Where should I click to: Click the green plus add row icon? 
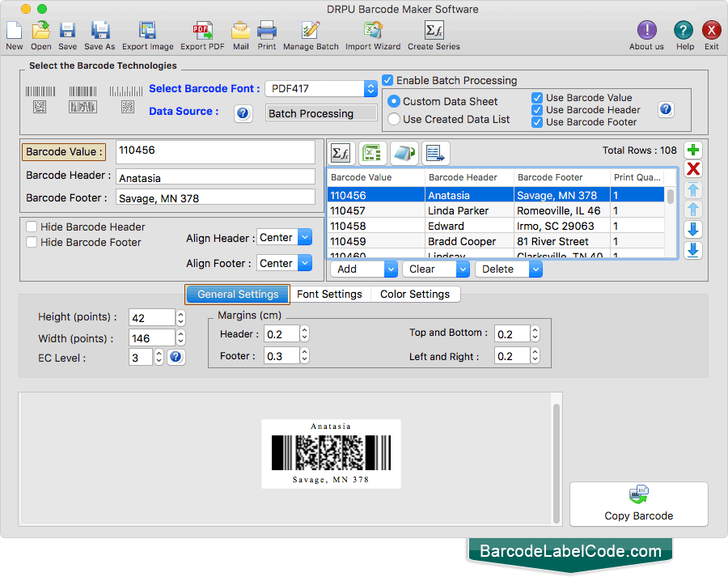[693, 150]
